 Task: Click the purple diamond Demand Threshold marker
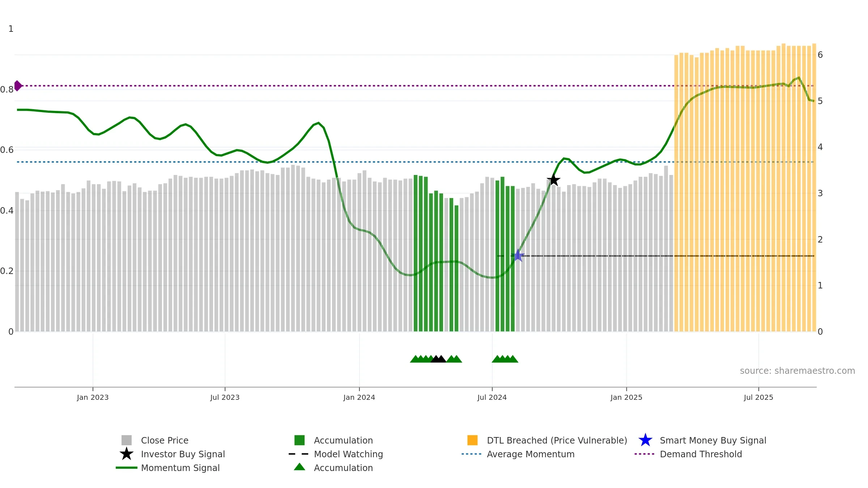click(18, 86)
